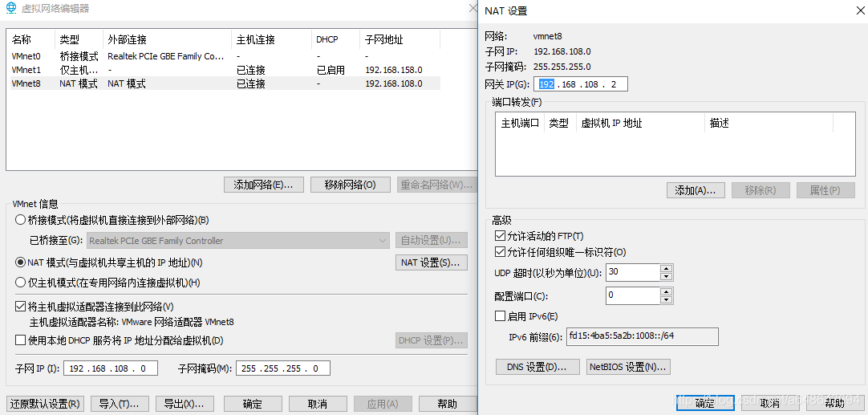Screen dimensions: 868x415
Task: Click 已启用 DHCP cell for VMnet1
Action: click(331, 71)
